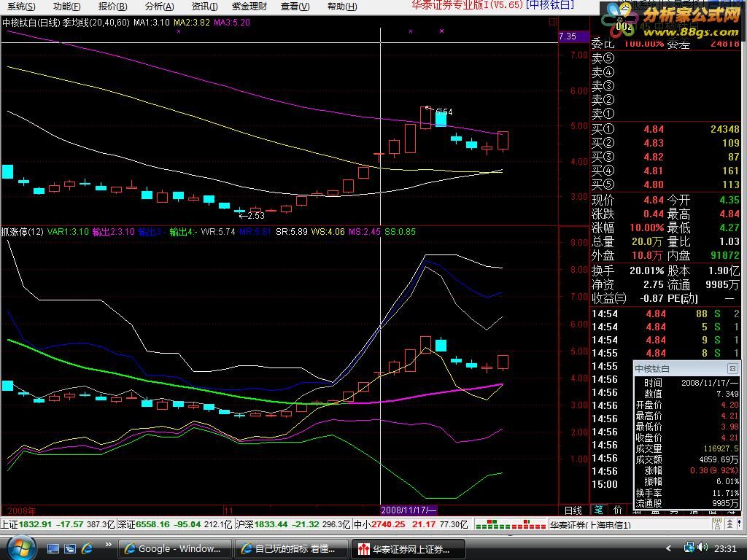Click the 15:00 tick row
The image size is (747, 560).
[665, 484]
